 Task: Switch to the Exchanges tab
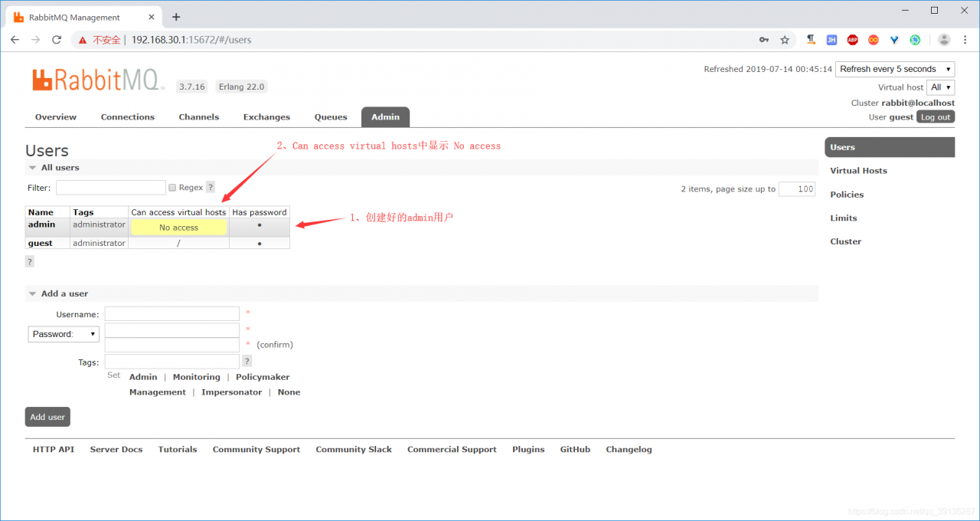coord(266,117)
